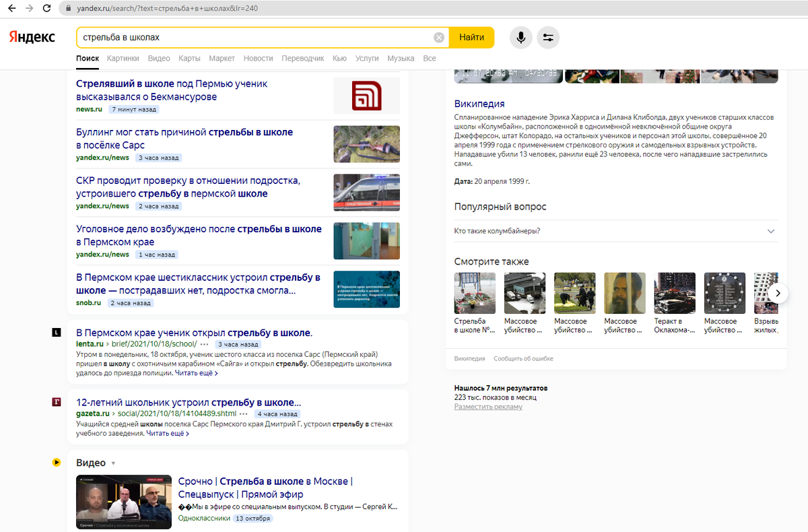Switch to the Картинки tab
The height and width of the screenshot is (532, 808).
point(123,59)
